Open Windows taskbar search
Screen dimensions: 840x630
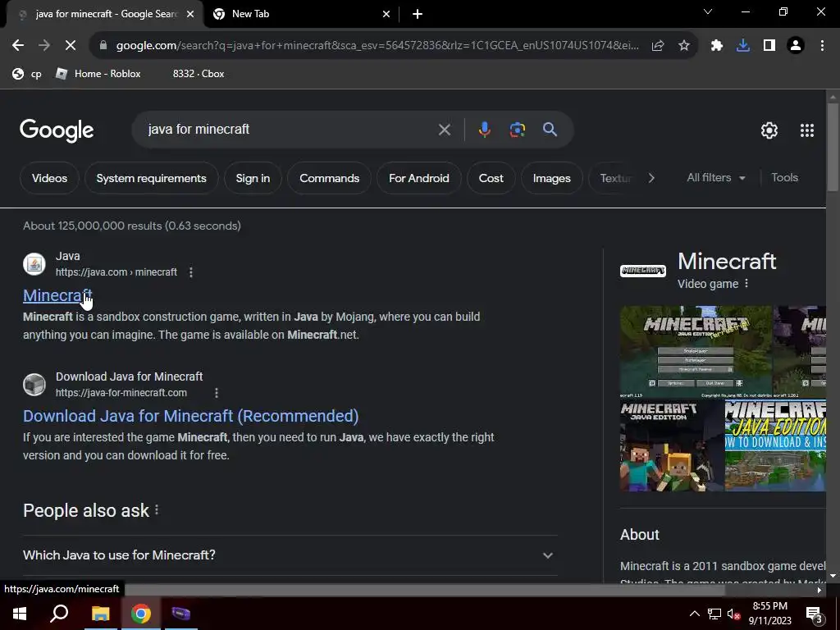point(59,614)
